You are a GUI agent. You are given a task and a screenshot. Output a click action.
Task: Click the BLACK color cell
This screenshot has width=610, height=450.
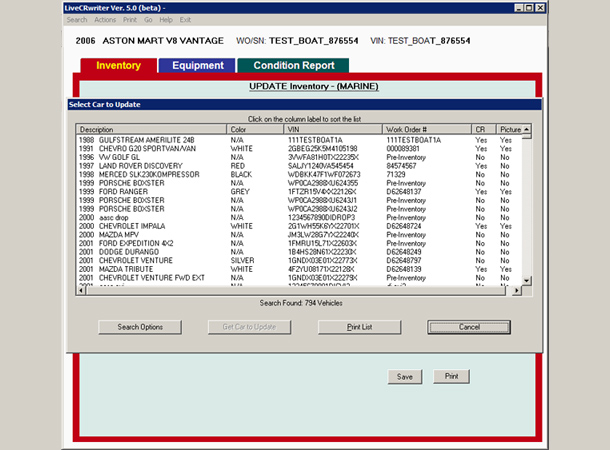241,174
